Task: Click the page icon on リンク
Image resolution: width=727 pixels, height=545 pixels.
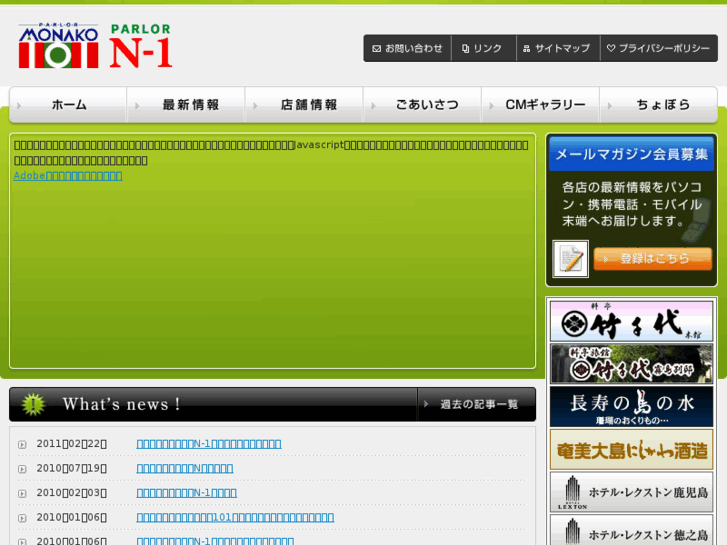Action: point(466,49)
